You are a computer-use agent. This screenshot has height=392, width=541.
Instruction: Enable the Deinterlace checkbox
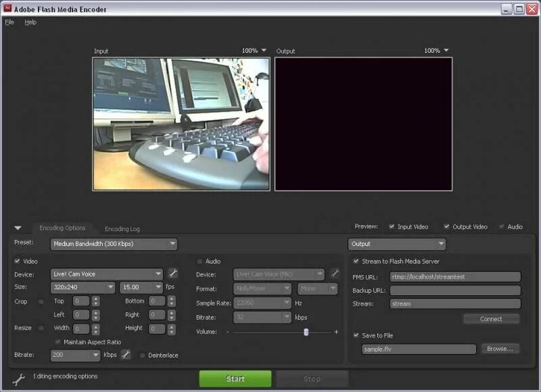[142, 355]
